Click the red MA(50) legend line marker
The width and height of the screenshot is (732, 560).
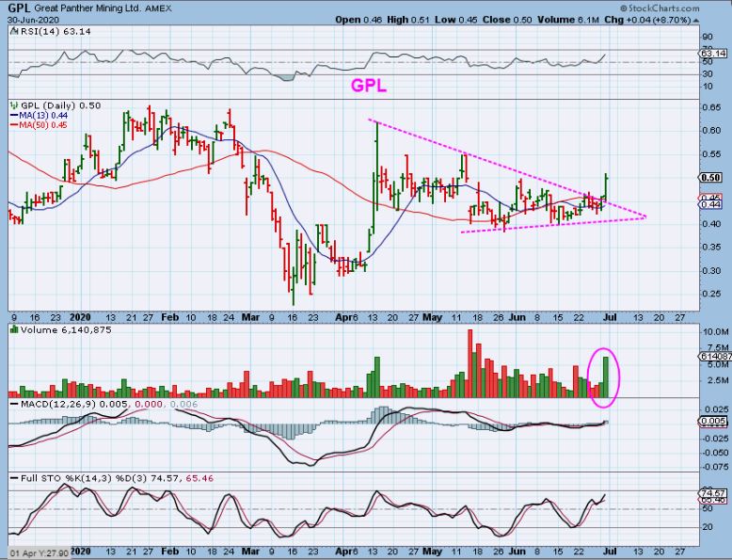(x=13, y=124)
